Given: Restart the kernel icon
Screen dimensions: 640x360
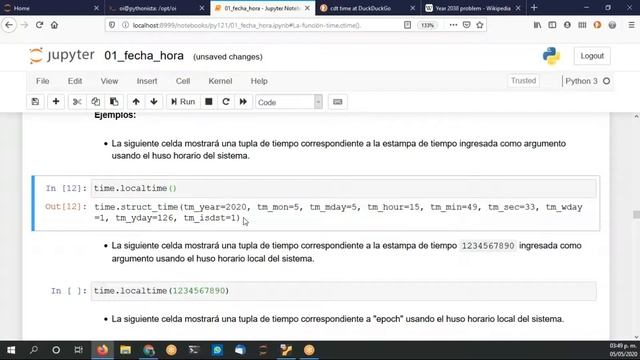Looking at the screenshot, I should click(226, 102).
